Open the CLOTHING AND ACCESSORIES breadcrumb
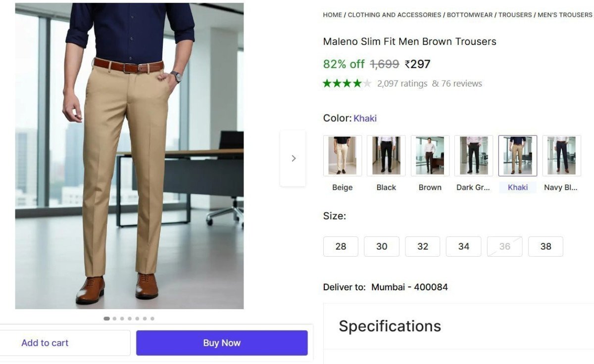 click(x=394, y=15)
